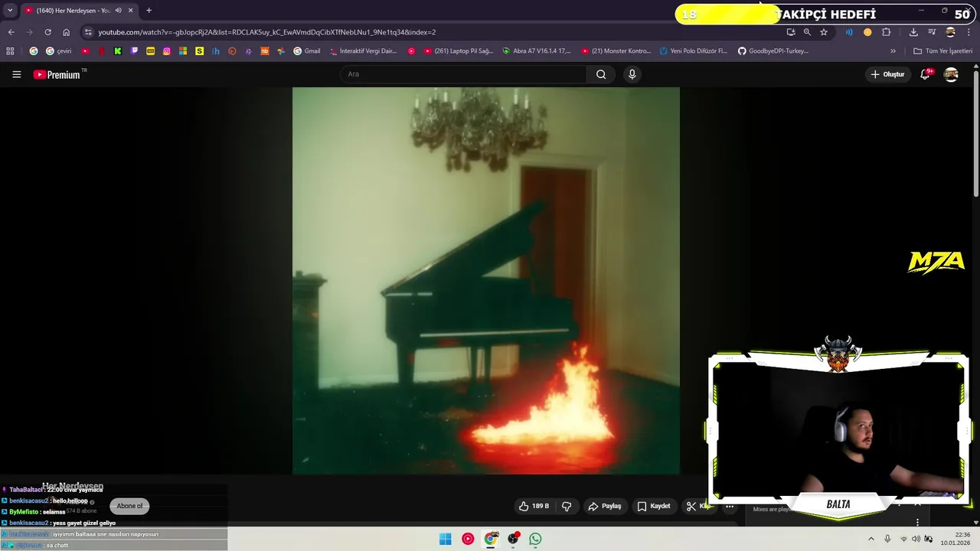This screenshot has height=551, width=980.
Task: Open the Windows Start menu
Action: tap(445, 539)
